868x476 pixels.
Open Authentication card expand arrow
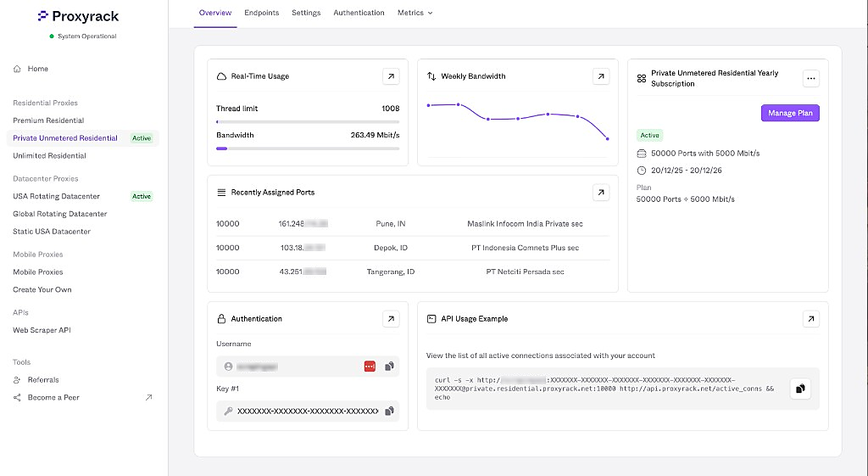(391, 319)
